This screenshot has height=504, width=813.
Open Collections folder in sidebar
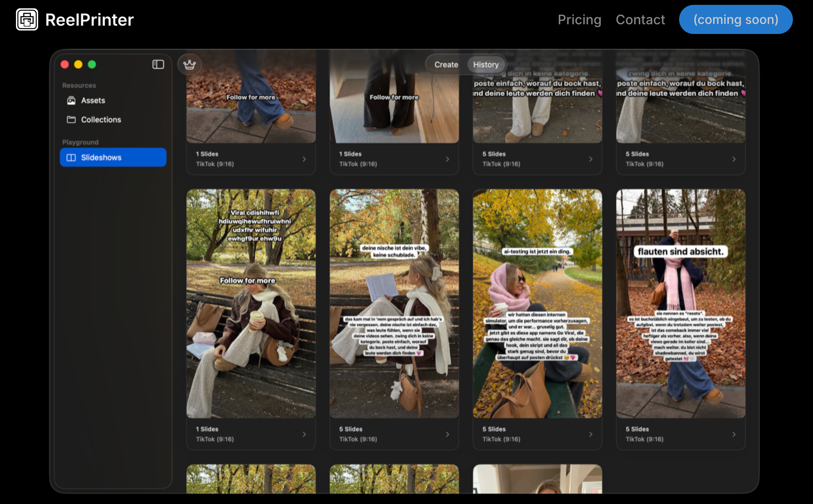click(x=101, y=120)
